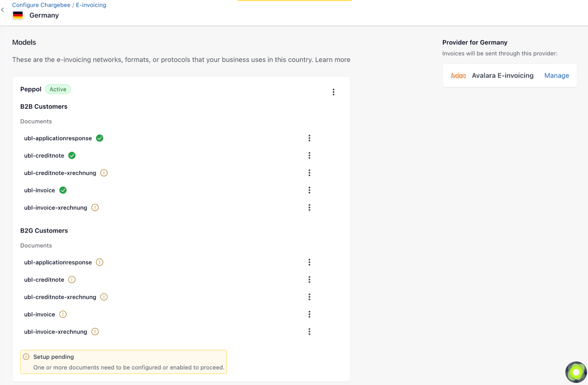
Task: Open the green chat widget bubble
Action: point(576,372)
